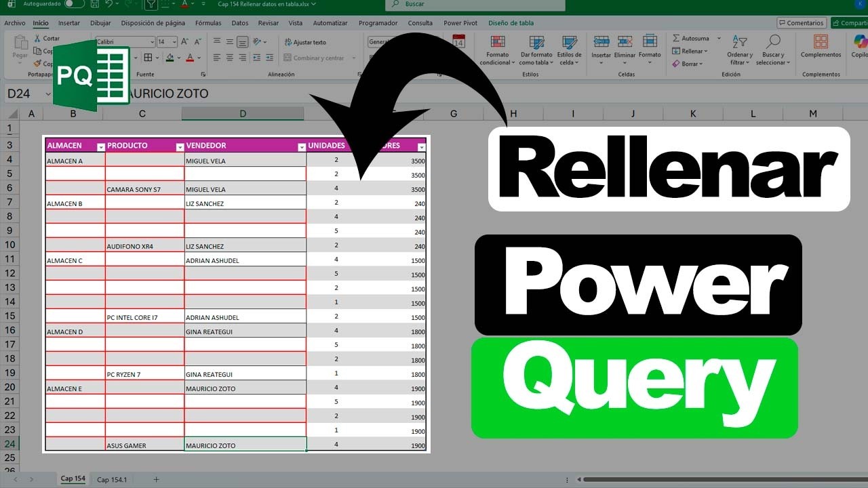Click the fill color bucket swatch
Screen dimensions: 868x488
[x=170, y=58]
